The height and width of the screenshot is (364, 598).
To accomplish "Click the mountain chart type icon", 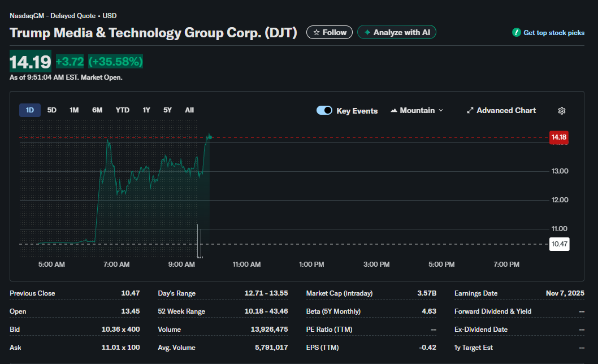I will [x=393, y=110].
